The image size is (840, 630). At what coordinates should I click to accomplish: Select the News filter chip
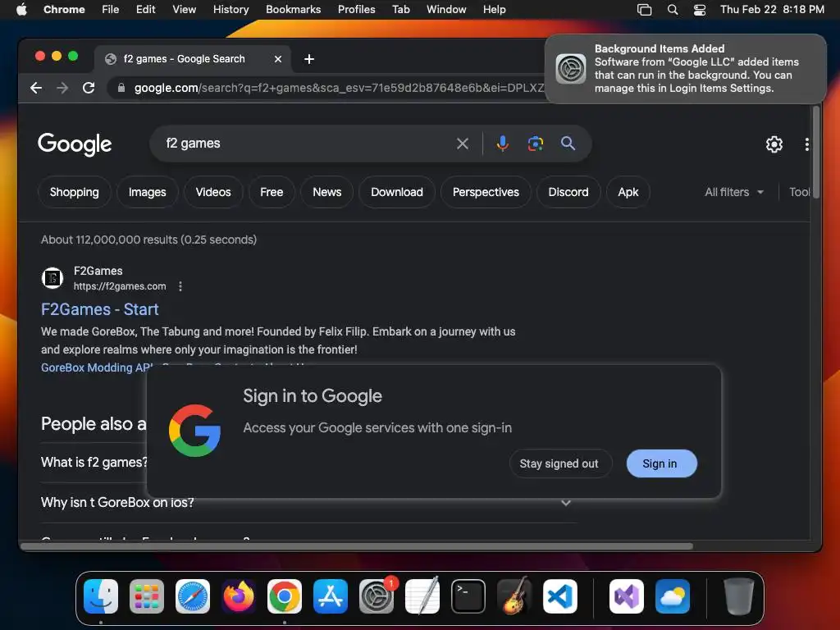(x=326, y=192)
